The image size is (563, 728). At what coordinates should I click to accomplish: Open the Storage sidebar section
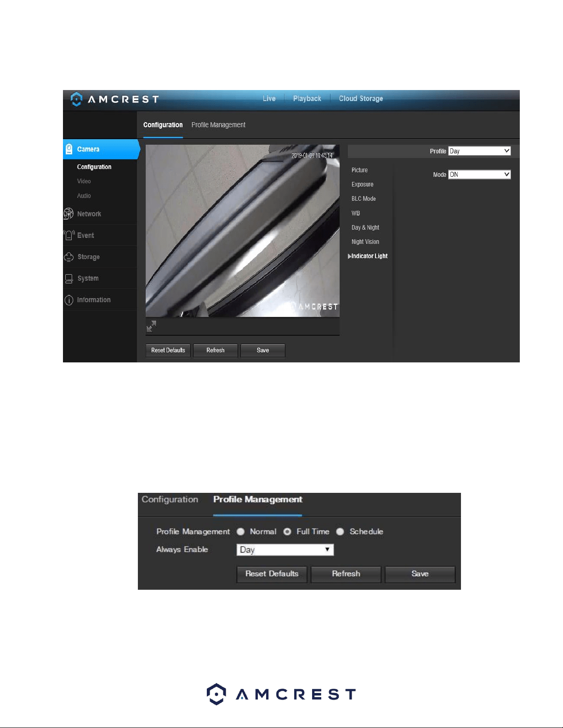(89, 257)
